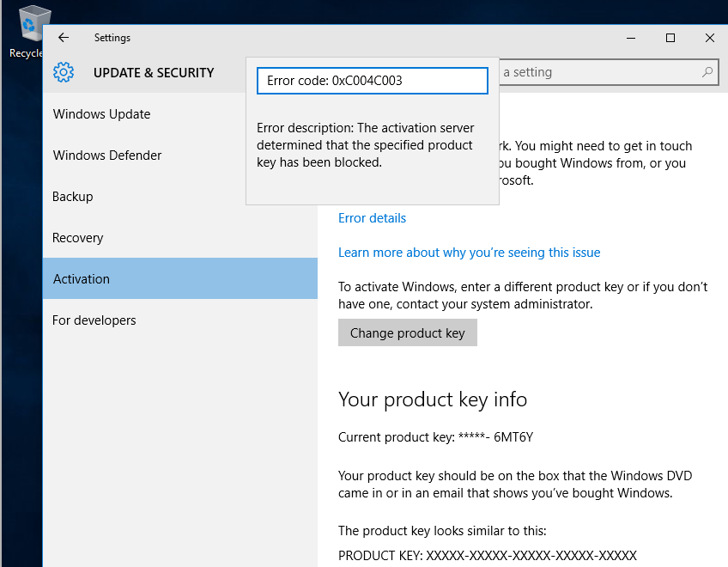Select Windows Defender in sidebar
Screen dimensions: 728x567
tap(107, 155)
